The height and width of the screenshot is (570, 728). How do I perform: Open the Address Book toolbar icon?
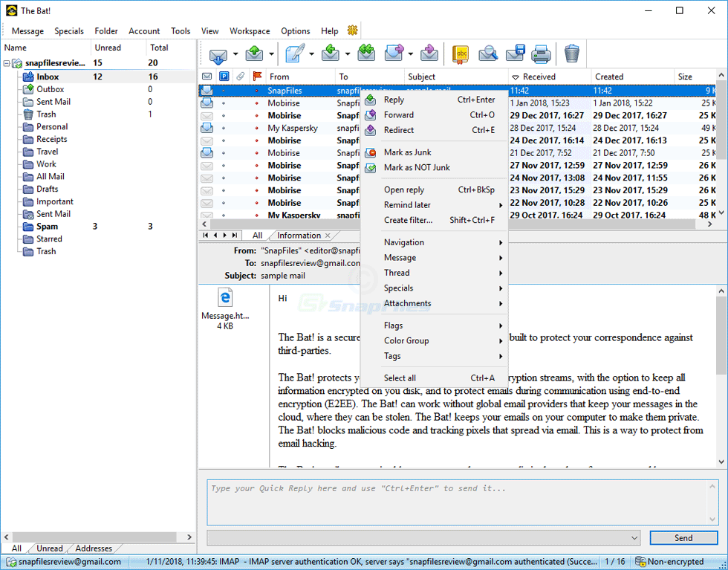click(x=461, y=54)
